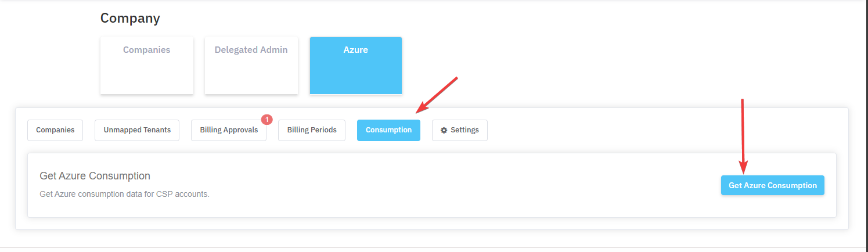Click the CSP accounts description text
868x252 pixels.
tap(124, 194)
